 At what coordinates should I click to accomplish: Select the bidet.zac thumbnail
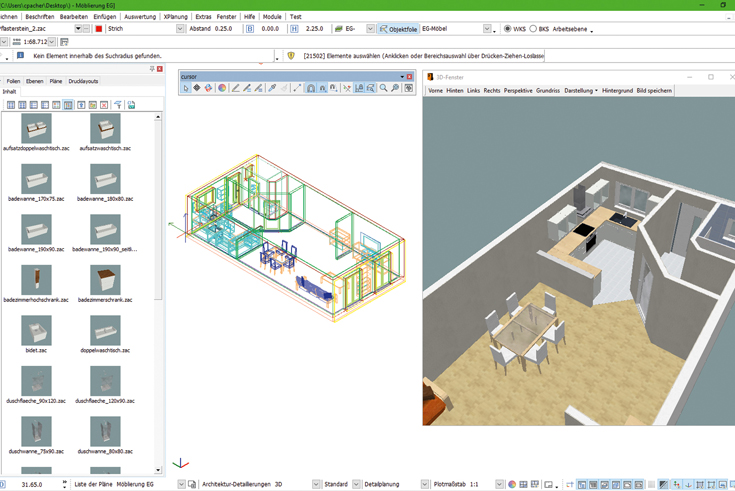pyautogui.click(x=36, y=330)
